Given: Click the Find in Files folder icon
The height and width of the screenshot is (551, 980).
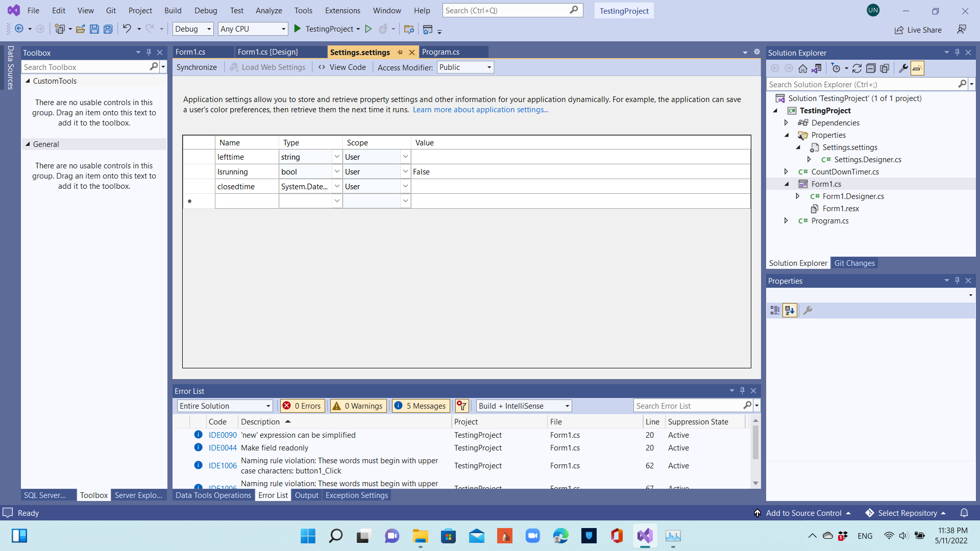Looking at the screenshot, I should (409, 29).
